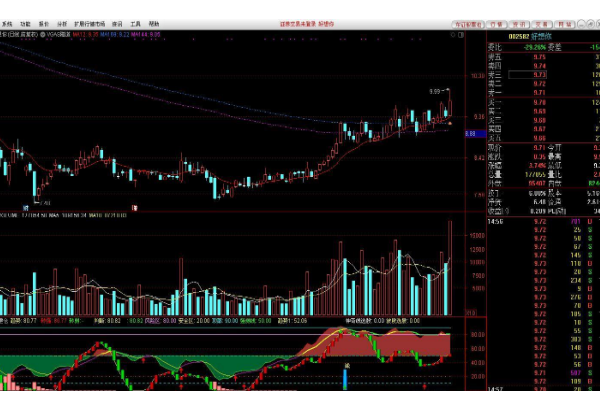Click the 收益 value 0.209
Viewport: 600px width, 400px height.
point(538,211)
